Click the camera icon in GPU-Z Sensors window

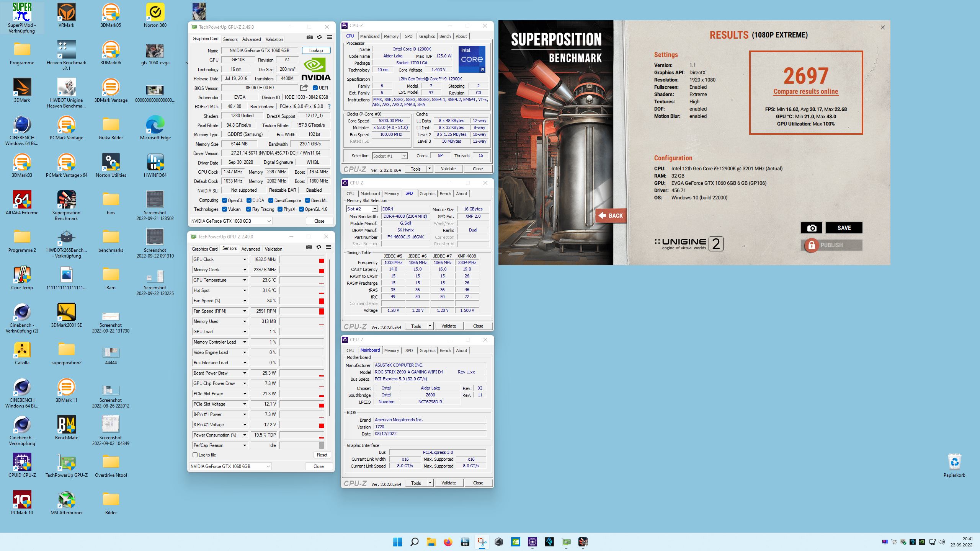tap(309, 247)
